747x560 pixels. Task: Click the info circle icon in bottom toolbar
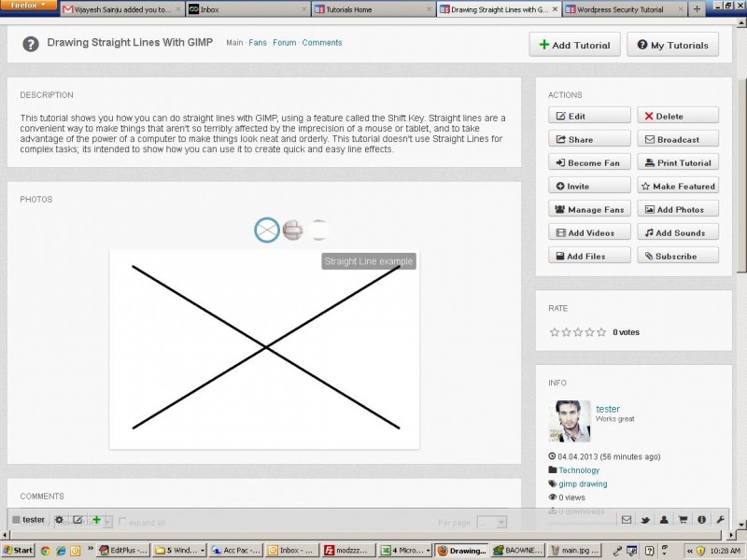tap(702, 520)
